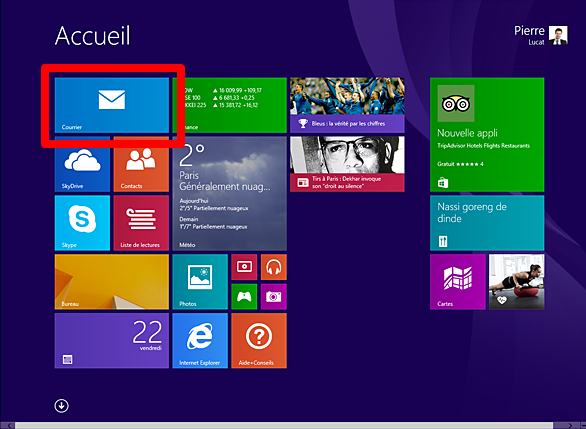Image resolution: width=586 pixels, height=429 pixels.
Task: Launch the Contacts tile
Action: click(141, 164)
